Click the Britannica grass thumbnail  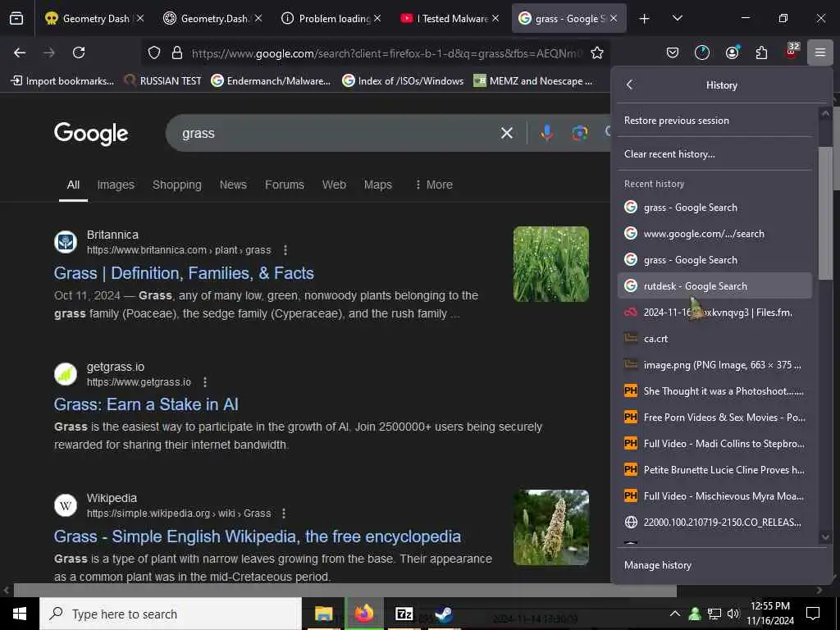tap(550, 263)
